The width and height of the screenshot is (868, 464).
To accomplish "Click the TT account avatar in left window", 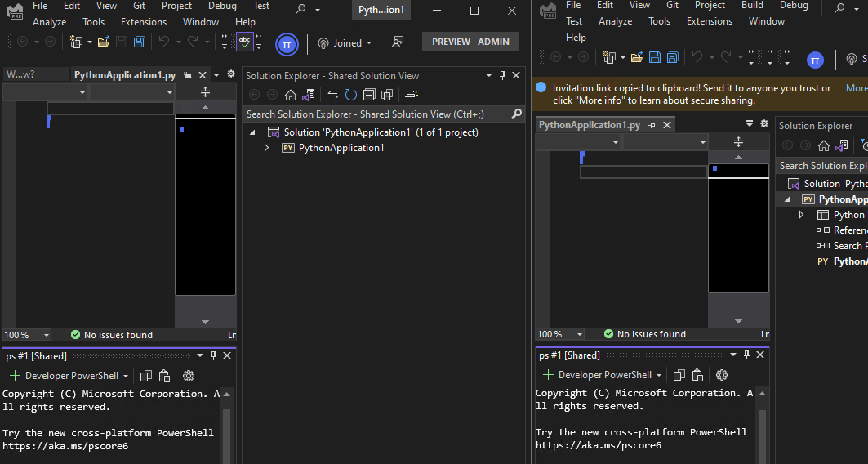I will 287,45.
